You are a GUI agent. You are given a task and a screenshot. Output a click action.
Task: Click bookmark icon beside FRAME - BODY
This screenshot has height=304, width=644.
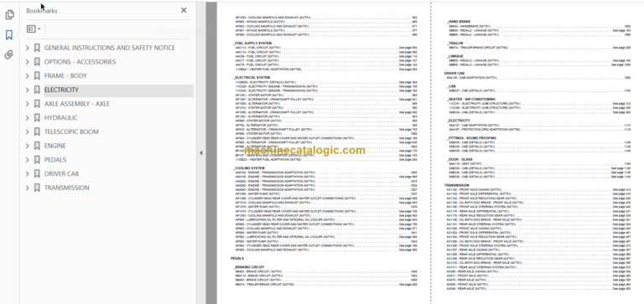tap(37, 76)
